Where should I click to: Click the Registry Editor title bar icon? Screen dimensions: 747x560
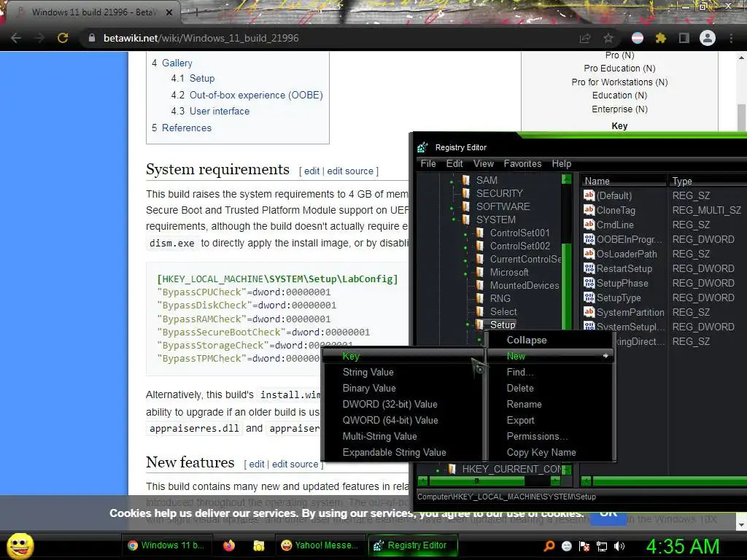pyautogui.click(x=422, y=147)
